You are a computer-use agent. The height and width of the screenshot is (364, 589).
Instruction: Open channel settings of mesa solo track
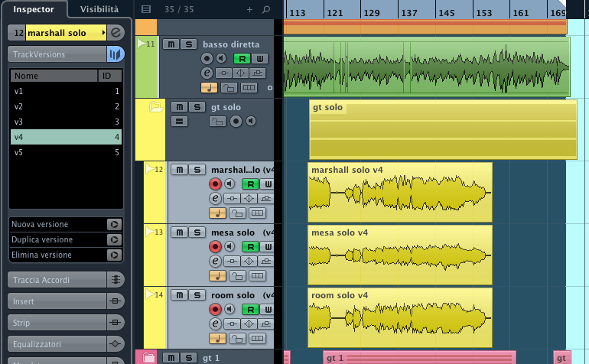(215, 261)
